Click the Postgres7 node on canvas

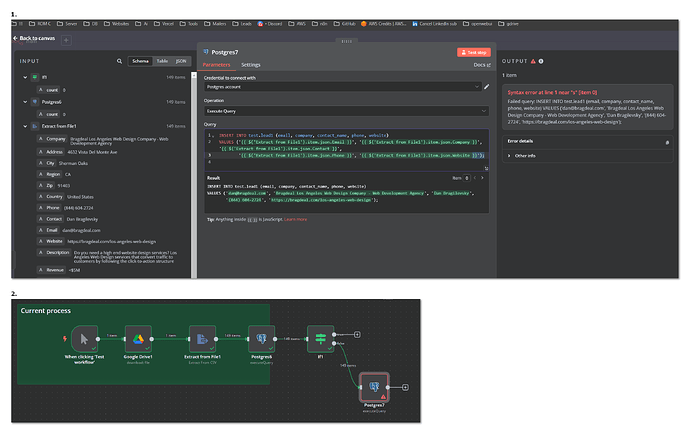(374, 387)
